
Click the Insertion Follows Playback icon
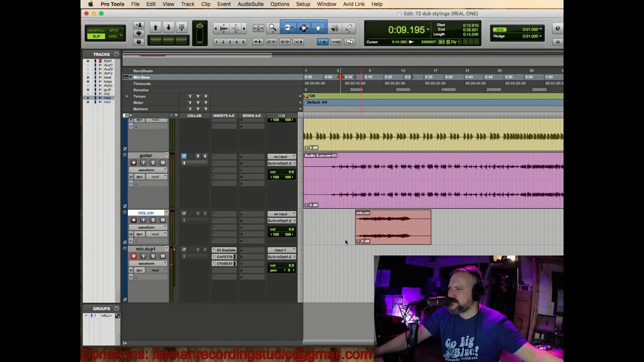[298, 42]
